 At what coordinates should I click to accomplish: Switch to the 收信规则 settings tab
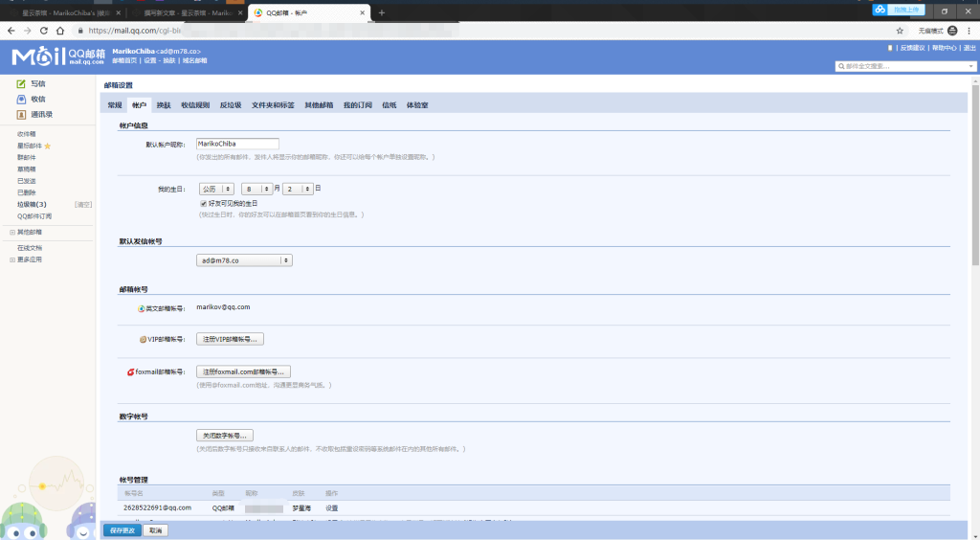click(195, 105)
